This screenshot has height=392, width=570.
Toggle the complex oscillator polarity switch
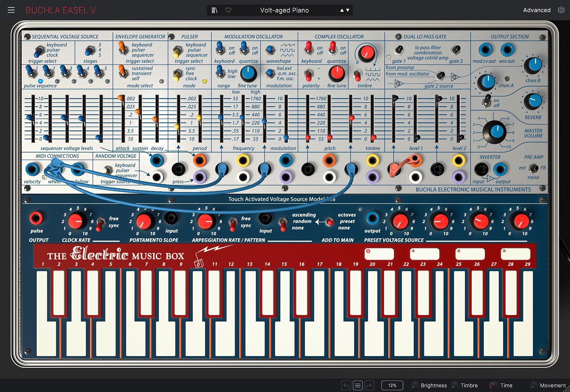[x=309, y=75]
